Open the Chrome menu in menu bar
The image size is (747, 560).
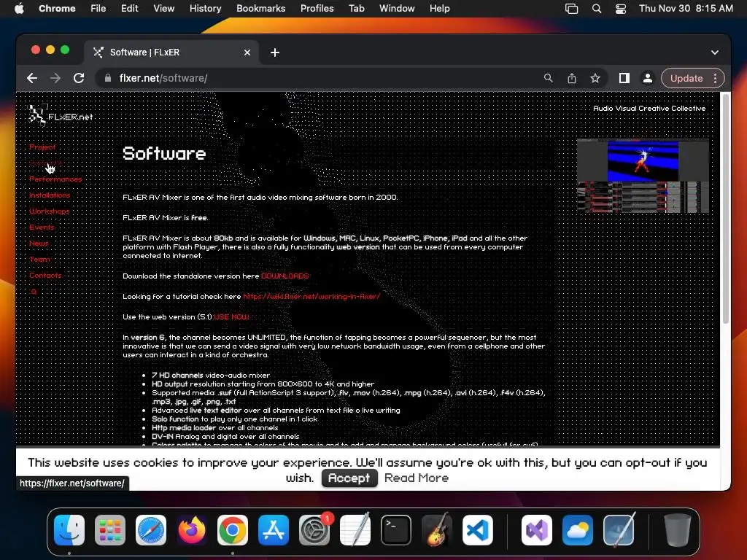tap(57, 8)
